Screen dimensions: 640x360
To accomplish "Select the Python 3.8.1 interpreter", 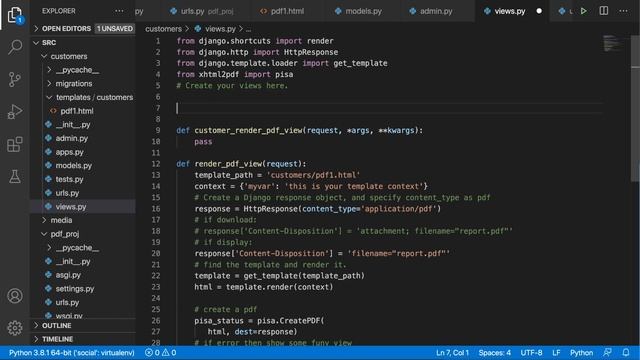I will coord(71,353).
